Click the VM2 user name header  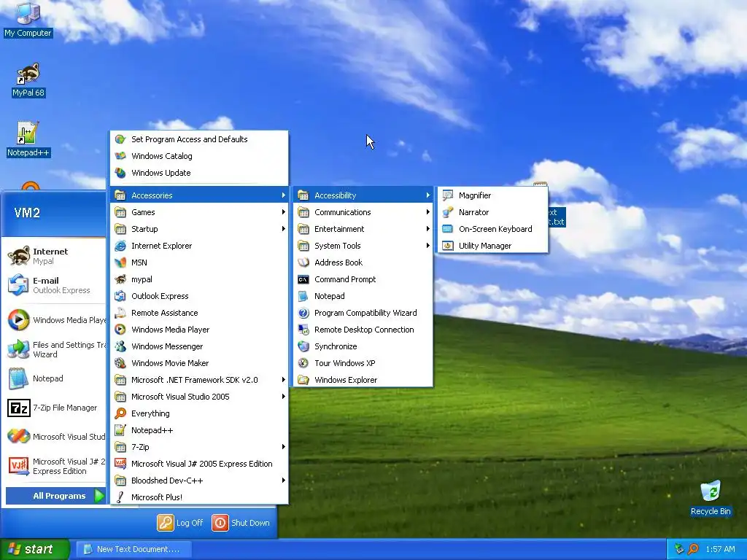pos(27,212)
